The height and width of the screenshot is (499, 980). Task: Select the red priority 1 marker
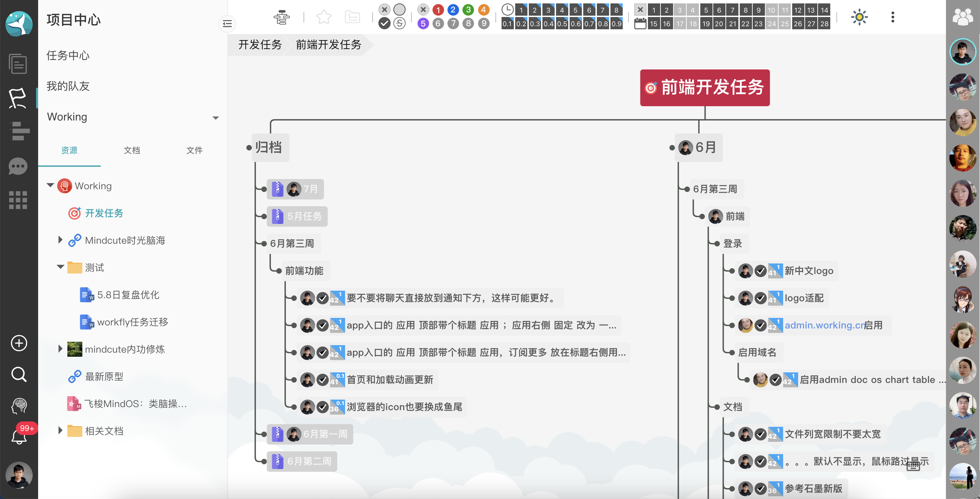[x=438, y=10]
